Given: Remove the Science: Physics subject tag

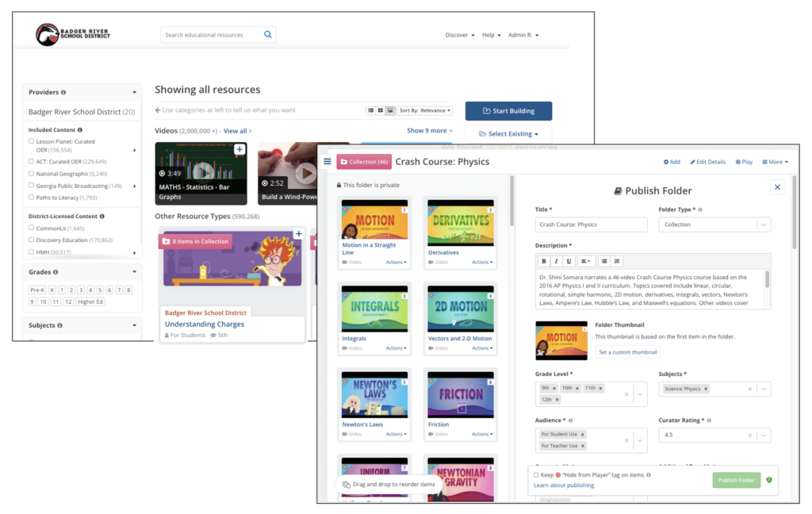Looking at the screenshot, I should 705,389.
